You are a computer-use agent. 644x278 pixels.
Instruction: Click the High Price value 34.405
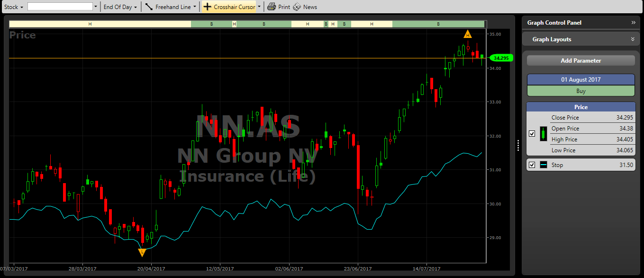coord(625,139)
